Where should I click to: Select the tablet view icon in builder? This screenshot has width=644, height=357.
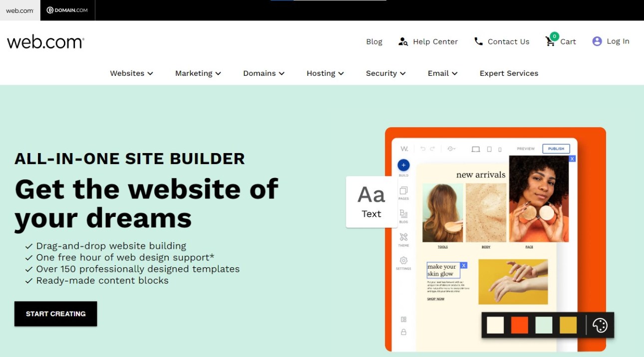point(489,149)
